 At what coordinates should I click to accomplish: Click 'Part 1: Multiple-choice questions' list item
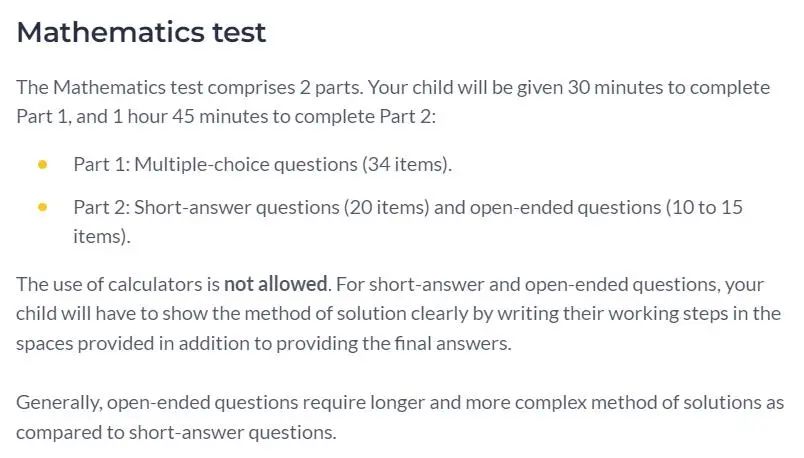click(262, 165)
